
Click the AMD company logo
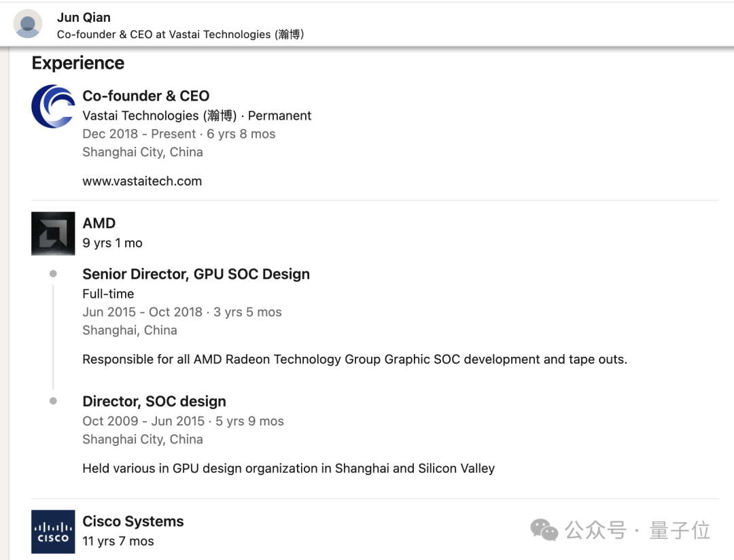[x=53, y=233]
